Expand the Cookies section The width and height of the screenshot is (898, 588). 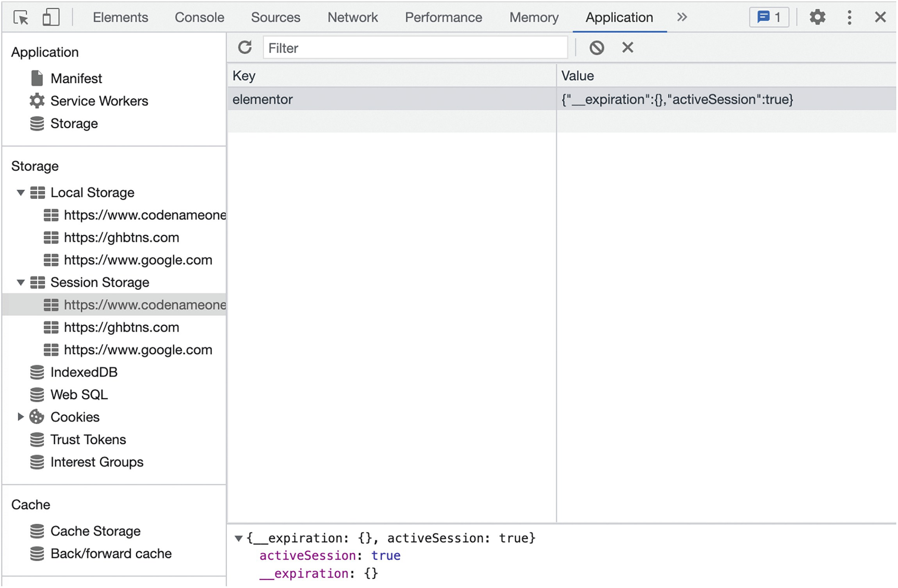click(x=21, y=417)
